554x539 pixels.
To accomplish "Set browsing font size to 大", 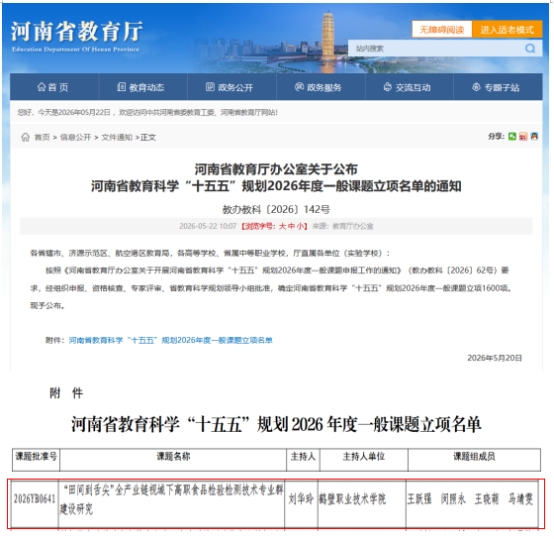I will pos(282,226).
